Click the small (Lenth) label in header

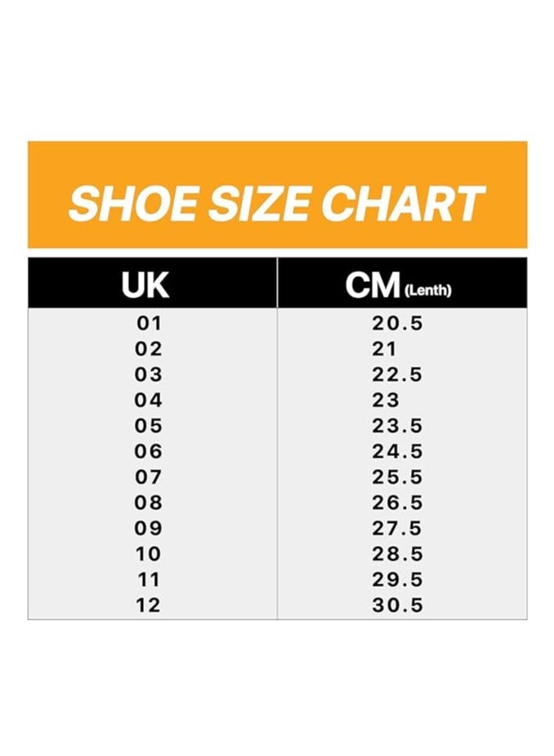click(428, 290)
